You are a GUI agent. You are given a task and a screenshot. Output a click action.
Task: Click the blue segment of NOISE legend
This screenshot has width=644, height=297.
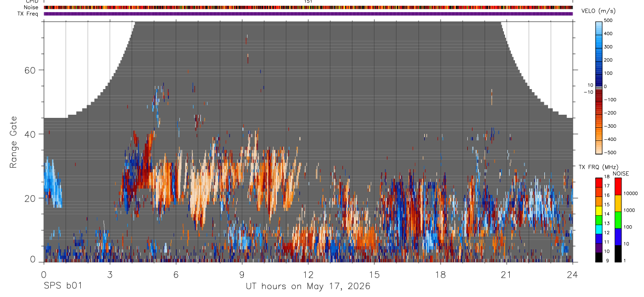[x=617, y=237]
